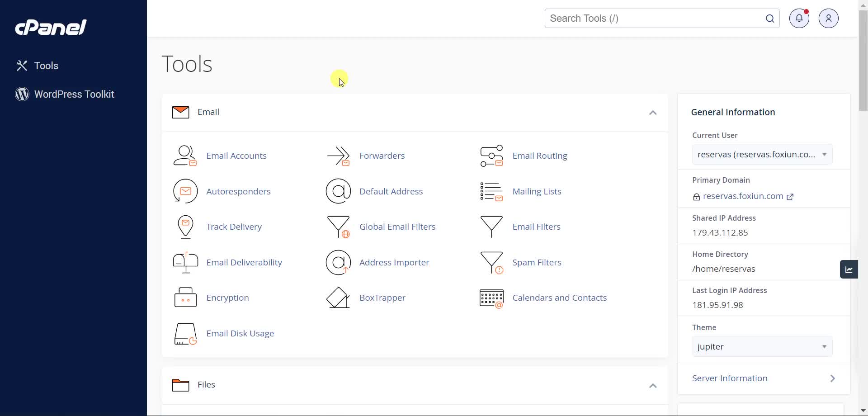
Task: Select Tools in the sidebar
Action: coord(46,66)
